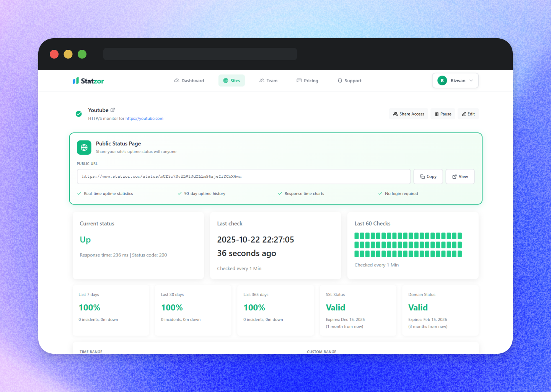Click the globe icon on Public Status Page card
The height and width of the screenshot is (392, 551).
(x=84, y=147)
